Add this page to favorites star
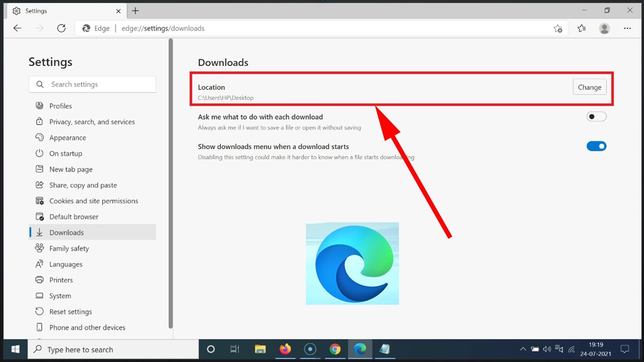This screenshot has height=362, width=644. coord(557,29)
